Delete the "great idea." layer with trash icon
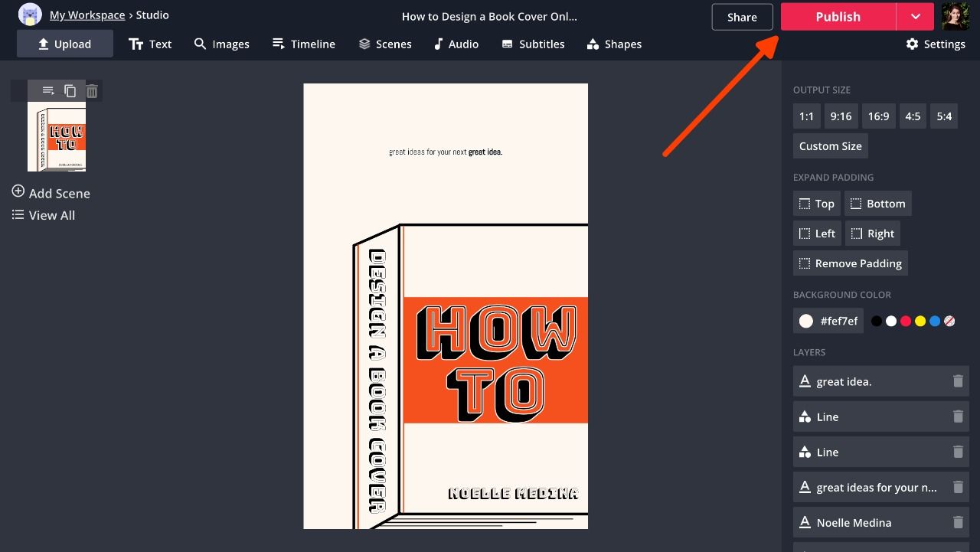Screen dimensions: 980x552 pyautogui.click(x=958, y=381)
